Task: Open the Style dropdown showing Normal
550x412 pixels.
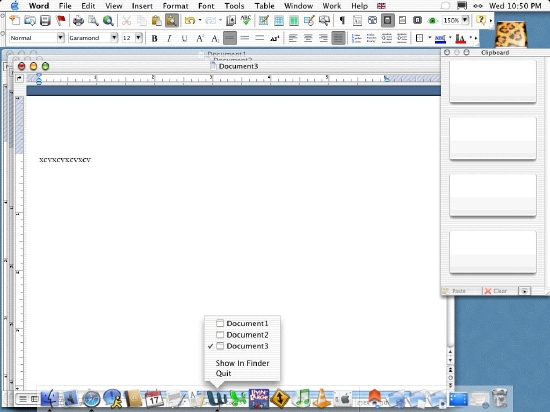Action: coord(61,38)
